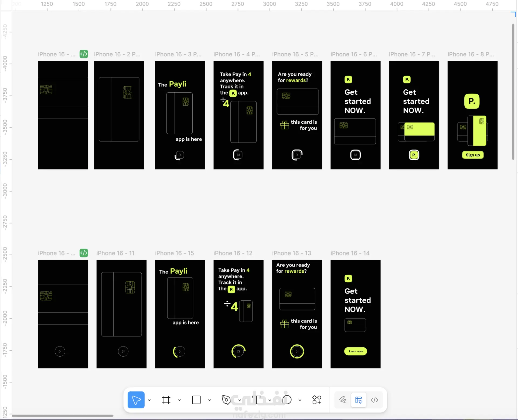Image resolution: width=518 pixels, height=420 pixels.
Task: Select the gift icon in iPhone 16 - 13 frame
Action: [284, 324]
